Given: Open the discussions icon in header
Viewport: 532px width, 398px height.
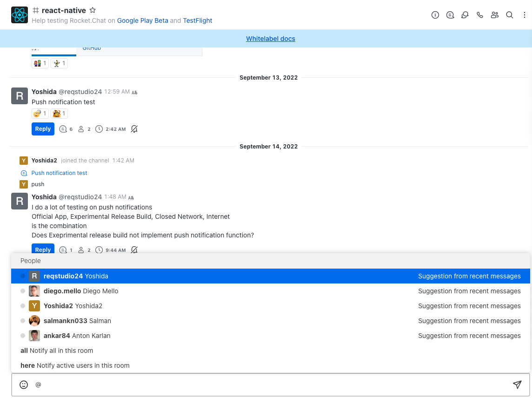Looking at the screenshot, I should [465, 15].
